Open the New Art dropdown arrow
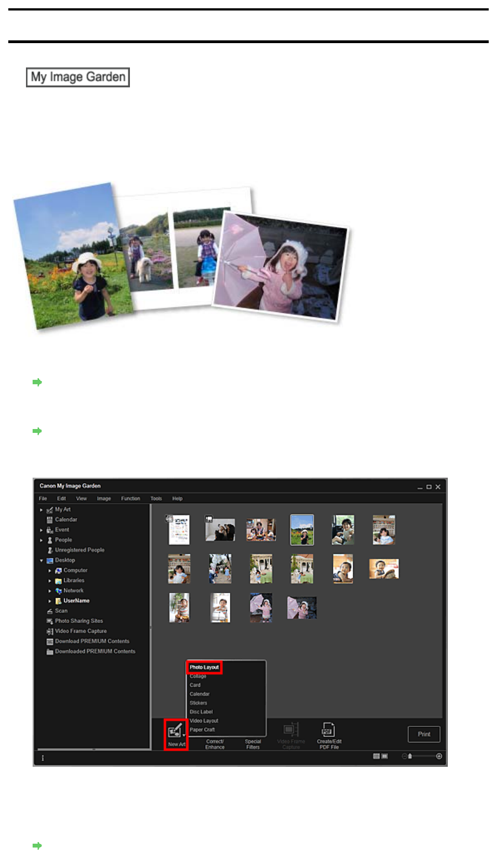The image size is (497, 868). pyautogui.click(x=184, y=735)
